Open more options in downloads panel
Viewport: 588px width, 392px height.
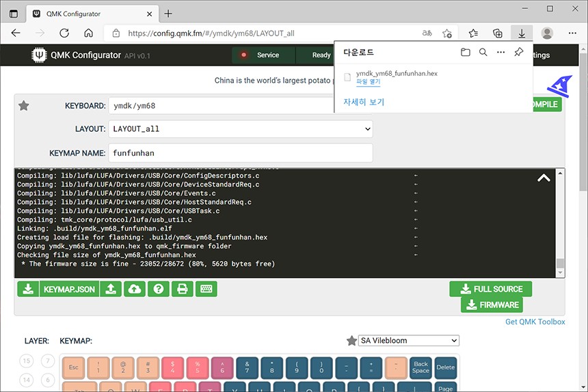tap(500, 53)
